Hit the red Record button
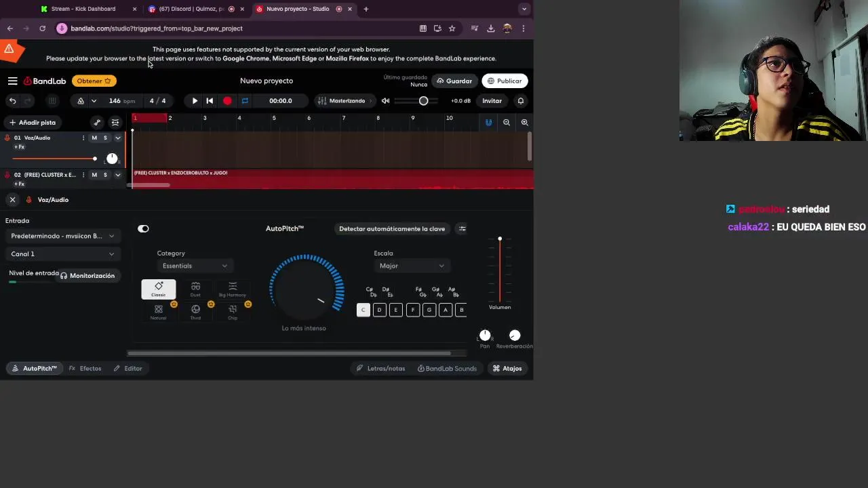The height and width of the screenshot is (488, 868). (227, 101)
